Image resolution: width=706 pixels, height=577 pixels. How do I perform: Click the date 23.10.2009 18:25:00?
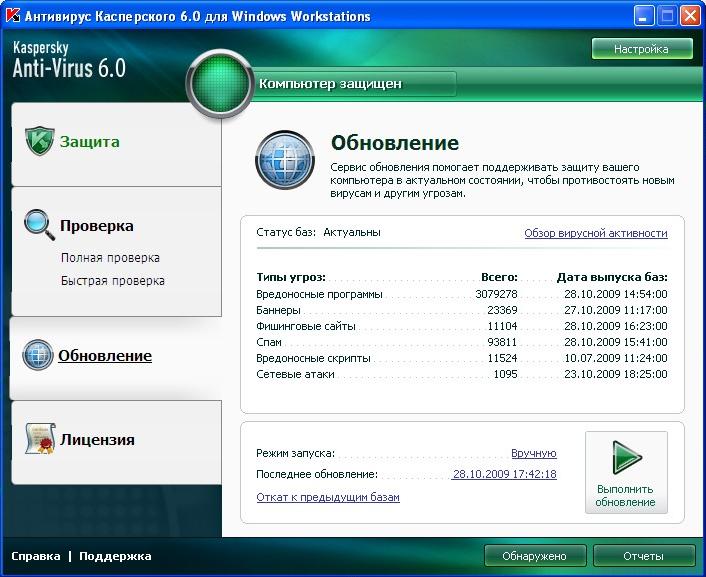click(x=615, y=374)
